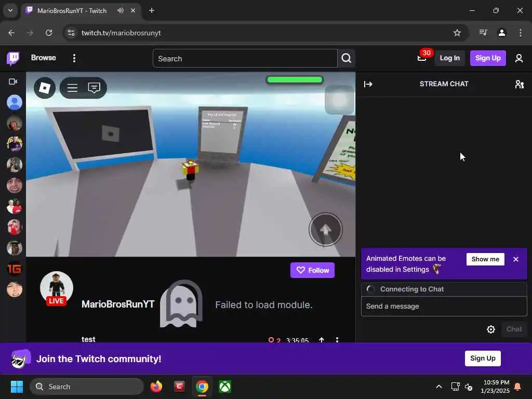The width and height of the screenshot is (532, 399).
Task: Follow the MarioBrosRunYT channel
Action: pyautogui.click(x=312, y=270)
